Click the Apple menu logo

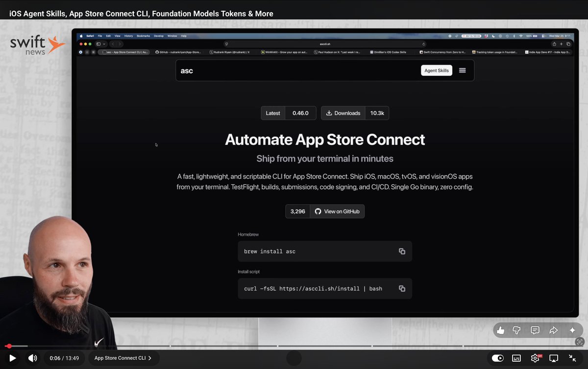82,36
